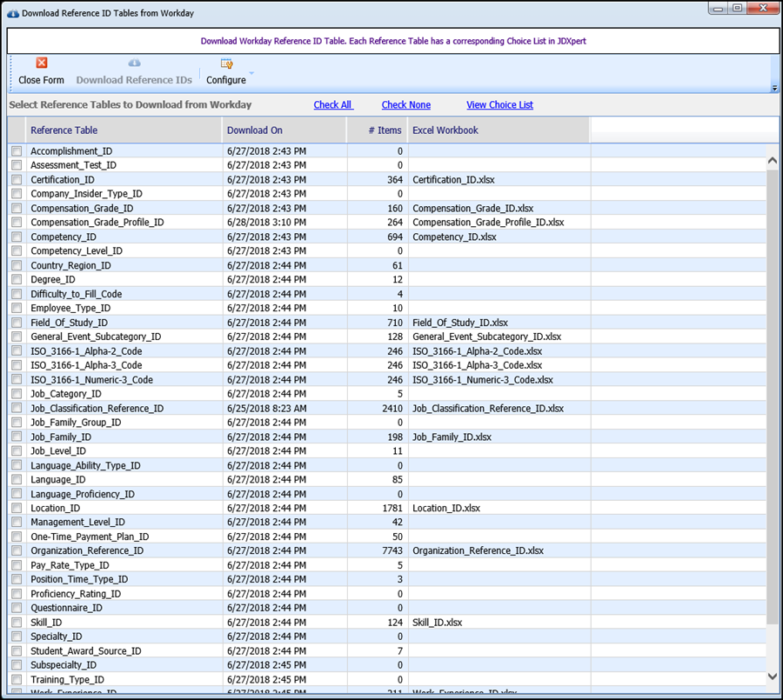Expand the toolbar overflow arrow at right edge
783x700 pixels.
coord(774,88)
